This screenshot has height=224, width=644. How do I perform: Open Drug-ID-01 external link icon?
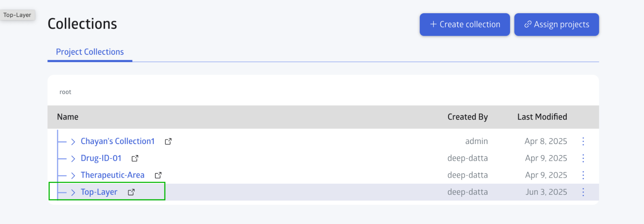(x=135, y=158)
